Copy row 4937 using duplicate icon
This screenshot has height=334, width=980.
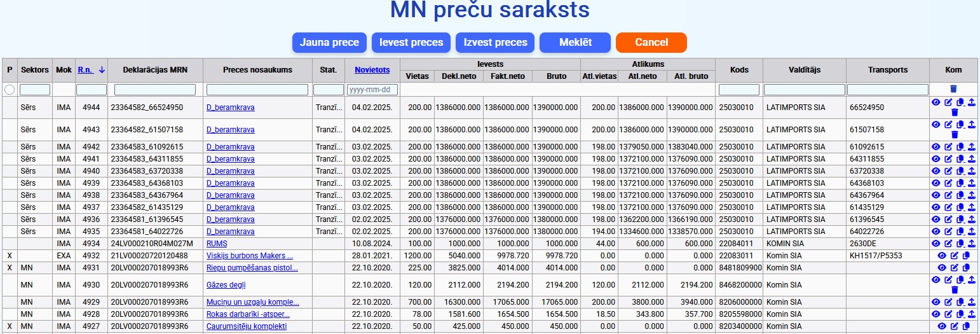pyautogui.click(x=960, y=207)
